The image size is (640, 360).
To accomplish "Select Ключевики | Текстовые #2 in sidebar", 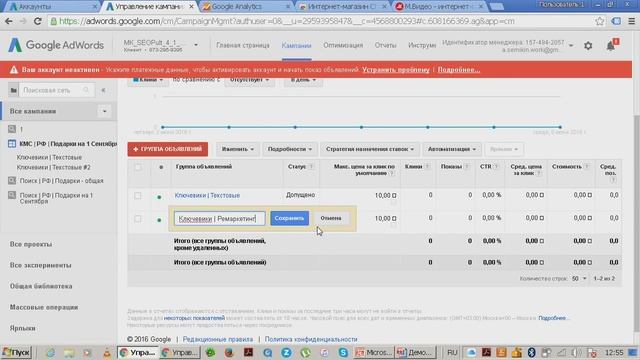I will [53, 167].
